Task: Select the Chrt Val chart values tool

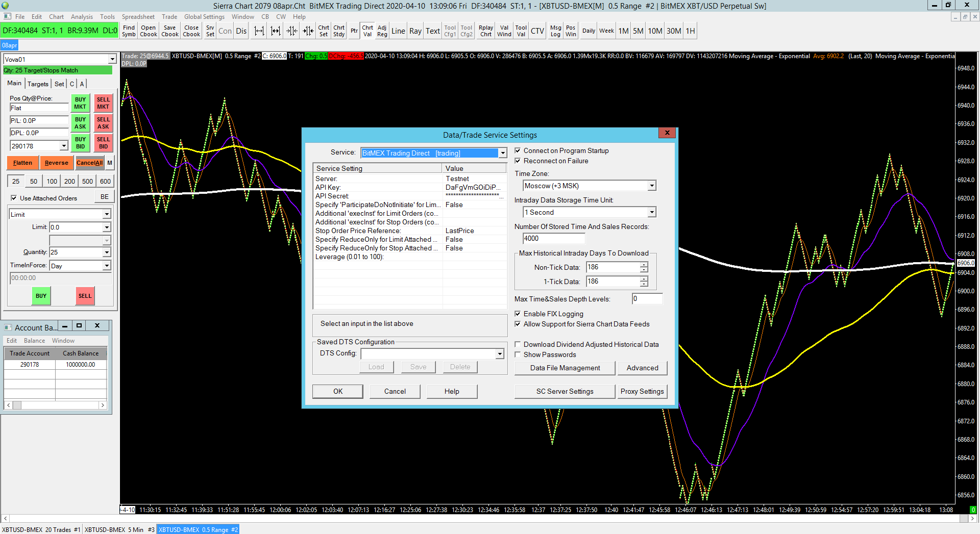Action: [x=367, y=31]
